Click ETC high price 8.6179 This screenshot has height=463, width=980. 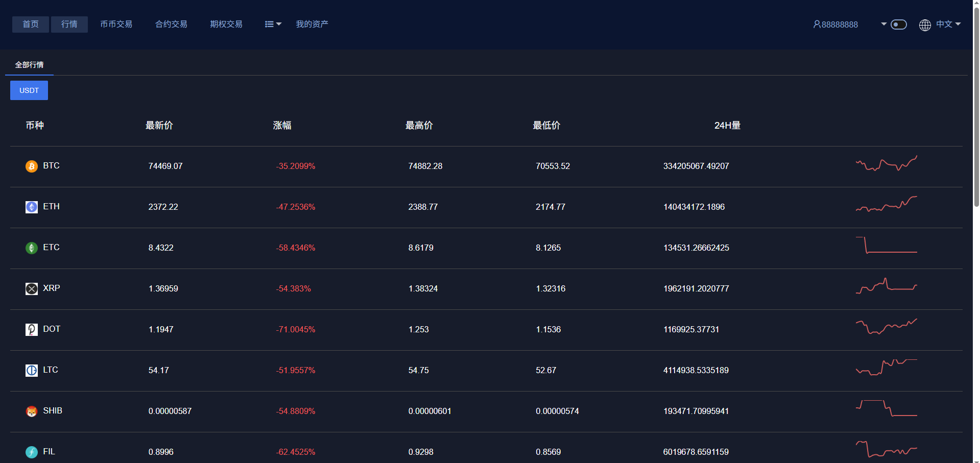pyautogui.click(x=421, y=248)
